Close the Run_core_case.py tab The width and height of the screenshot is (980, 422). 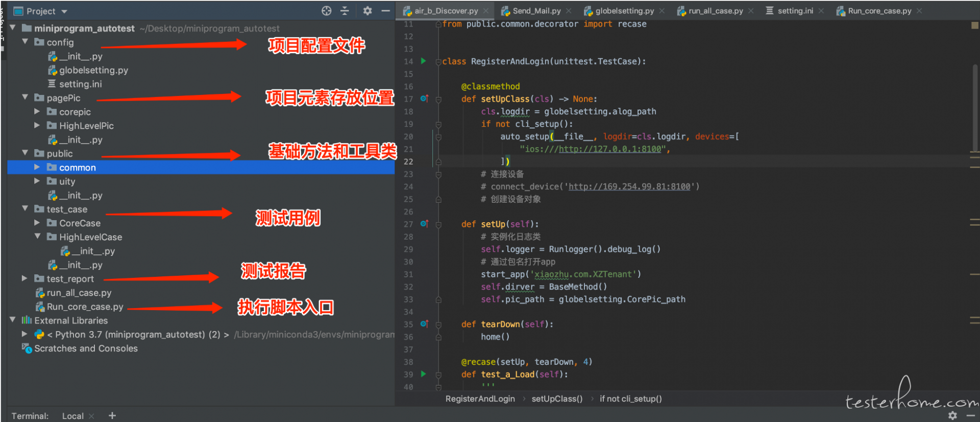click(x=919, y=11)
